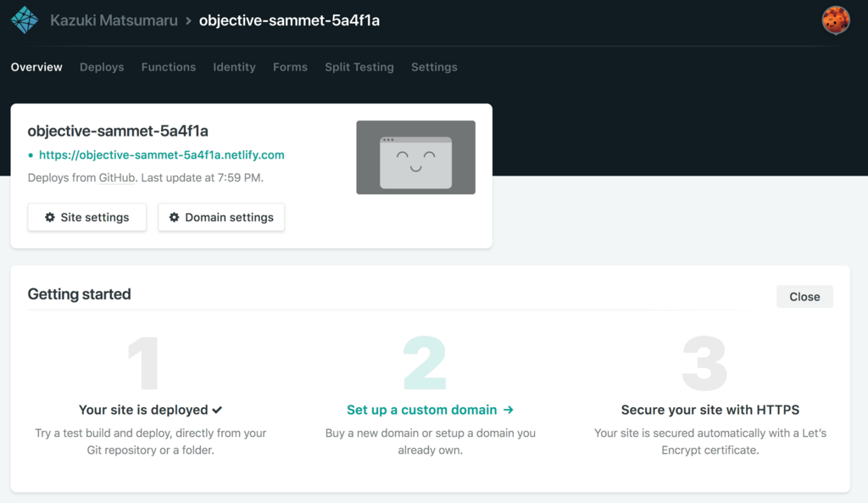Open the user avatar menu
868x503 pixels.
pos(835,20)
